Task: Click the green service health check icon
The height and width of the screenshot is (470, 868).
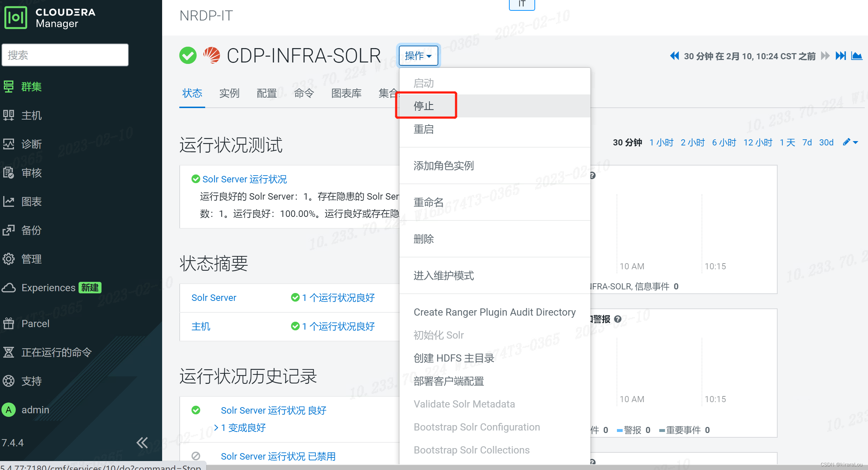Action: point(188,55)
